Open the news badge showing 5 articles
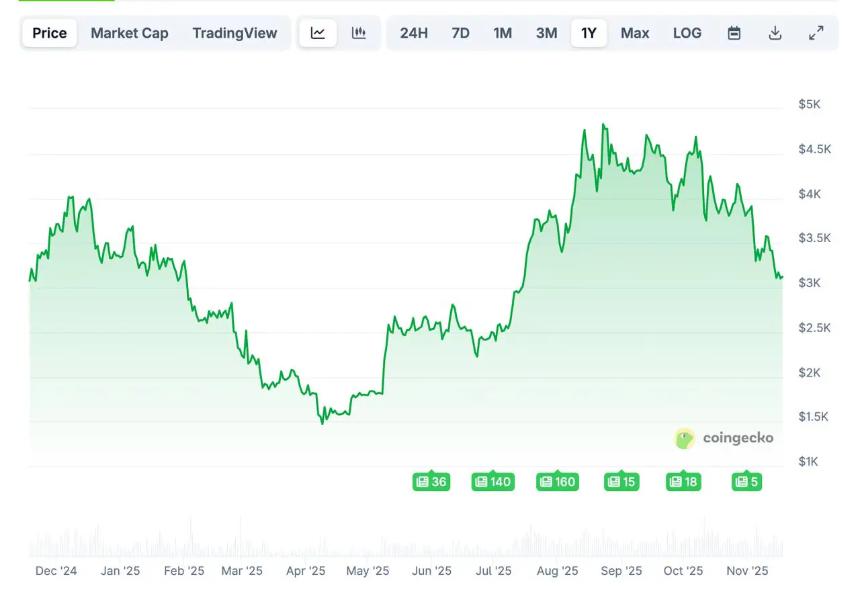Screen dimensions: 860x591 pyautogui.click(x=746, y=481)
